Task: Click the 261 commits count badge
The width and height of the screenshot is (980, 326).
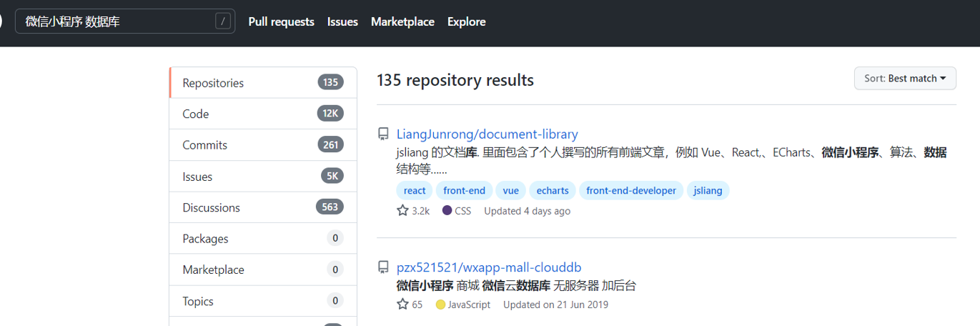Action: tap(330, 145)
